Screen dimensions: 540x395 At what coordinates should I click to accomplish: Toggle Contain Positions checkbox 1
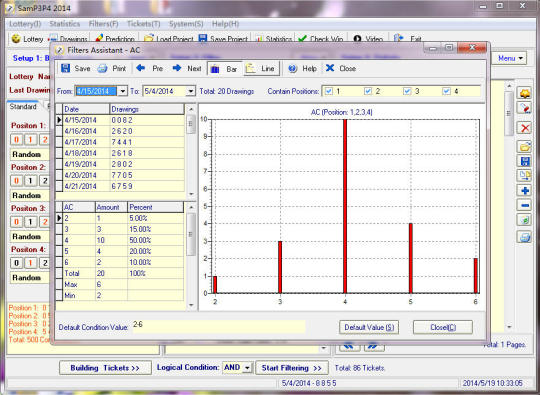(x=329, y=91)
